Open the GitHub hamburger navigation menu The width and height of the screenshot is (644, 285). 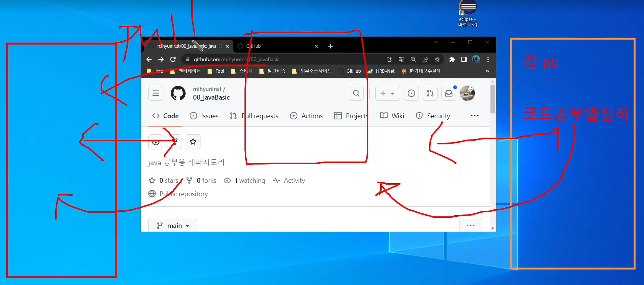[x=156, y=93]
